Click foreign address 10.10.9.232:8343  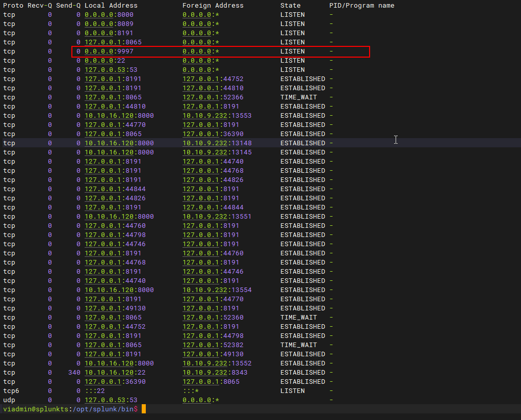coord(215,373)
